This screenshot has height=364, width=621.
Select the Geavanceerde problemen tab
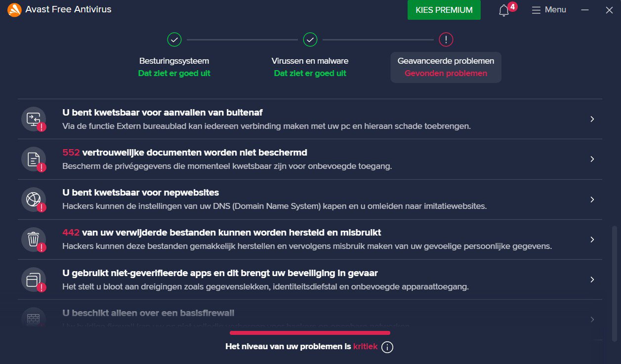(446, 67)
